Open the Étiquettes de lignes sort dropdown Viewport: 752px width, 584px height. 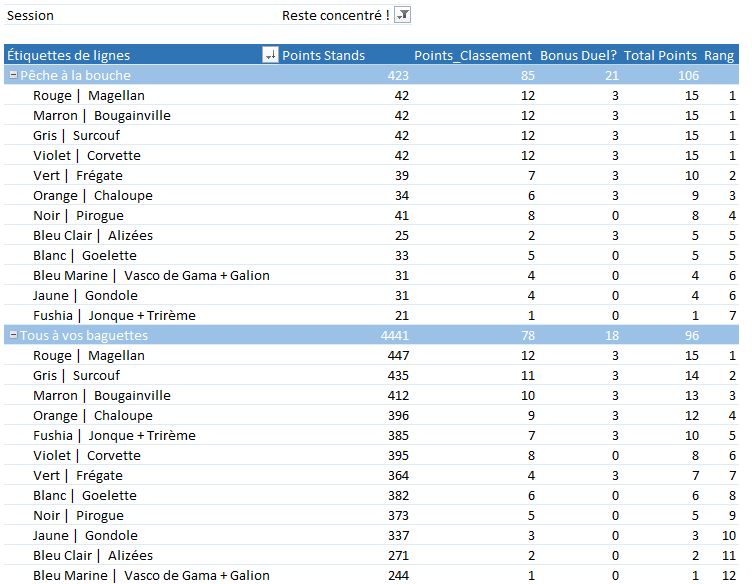270,55
